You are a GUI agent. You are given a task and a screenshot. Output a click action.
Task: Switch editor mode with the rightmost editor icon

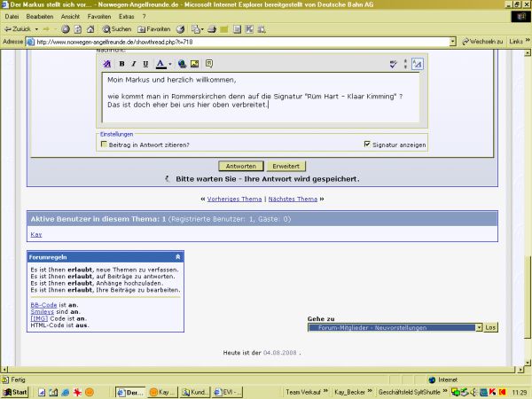pyautogui.click(x=418, y=64)
